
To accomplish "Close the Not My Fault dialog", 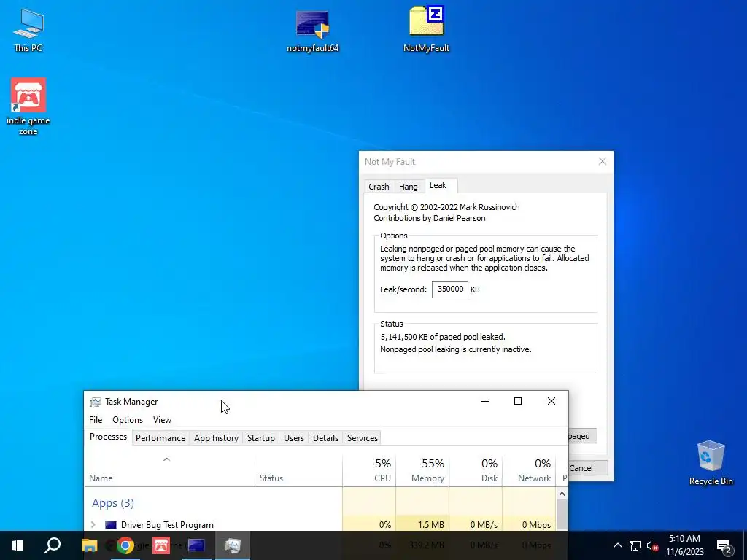I will 602,161.
